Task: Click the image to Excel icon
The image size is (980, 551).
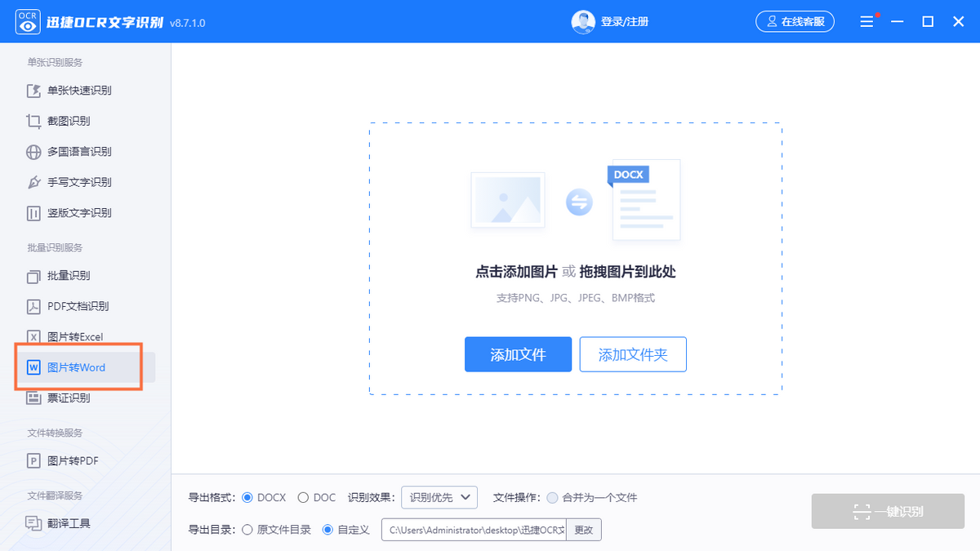Action: [33, 337]
